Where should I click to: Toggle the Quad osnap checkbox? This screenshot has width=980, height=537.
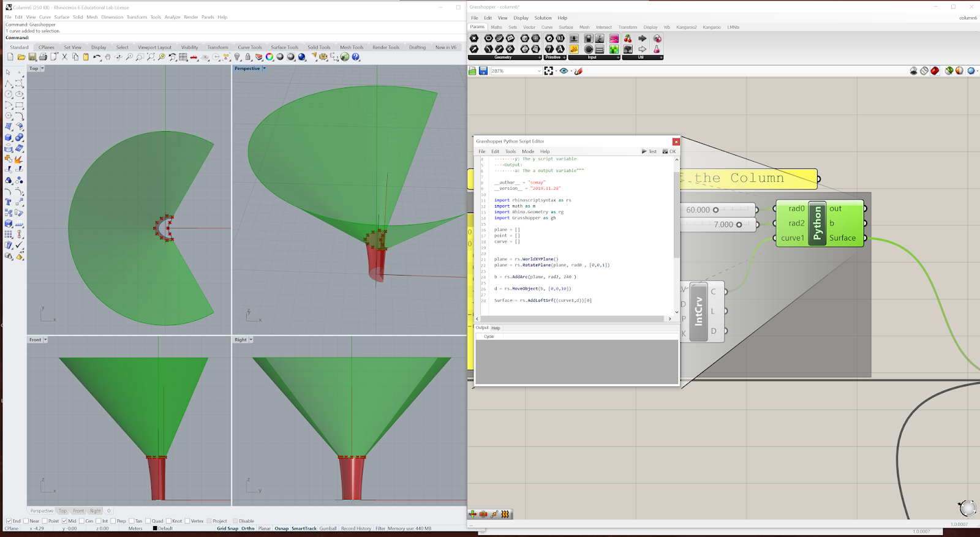[148, 521]
